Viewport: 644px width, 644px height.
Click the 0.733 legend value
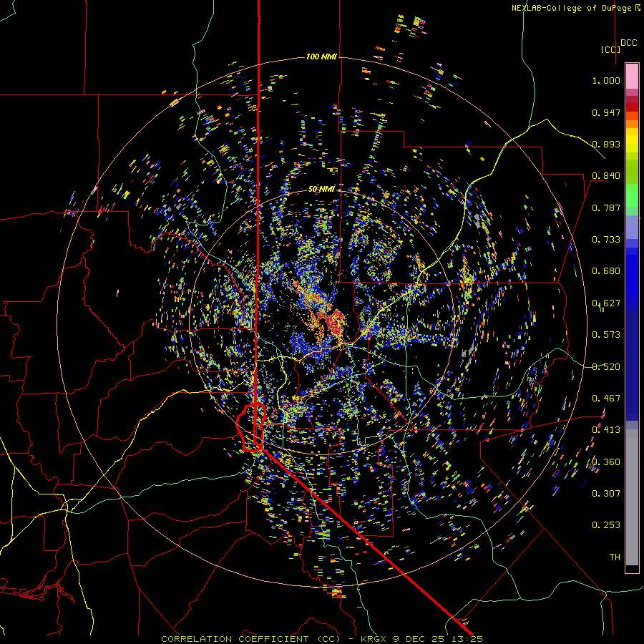point(606,240)
